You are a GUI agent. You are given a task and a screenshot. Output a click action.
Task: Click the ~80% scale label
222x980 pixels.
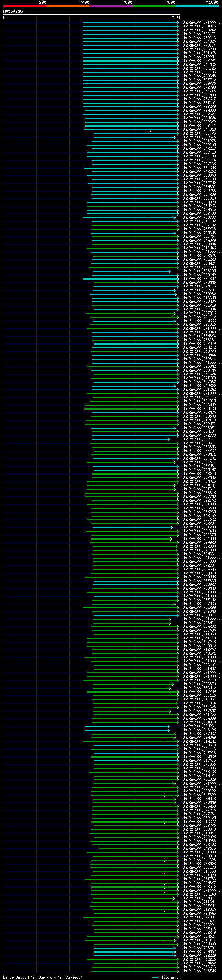click(170, 2)
